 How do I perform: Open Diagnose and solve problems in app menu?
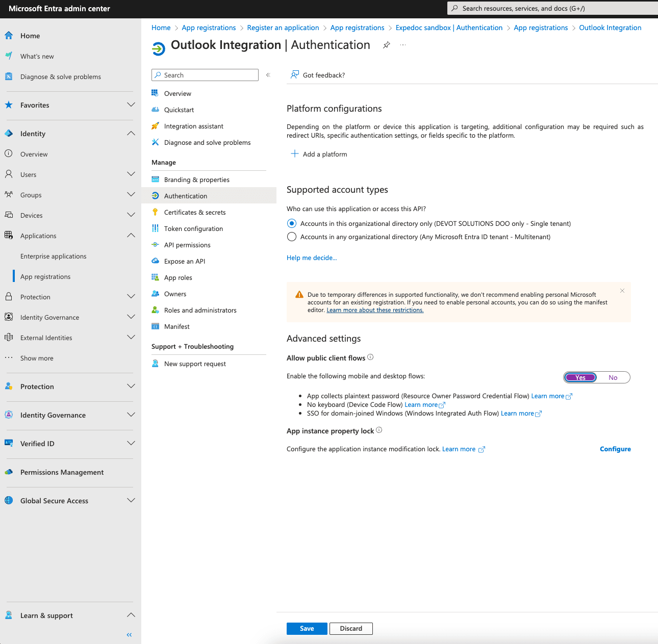point(209,142)
